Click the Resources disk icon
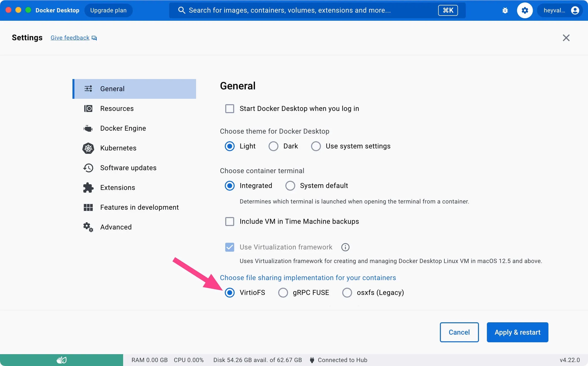 coord(88,108)
